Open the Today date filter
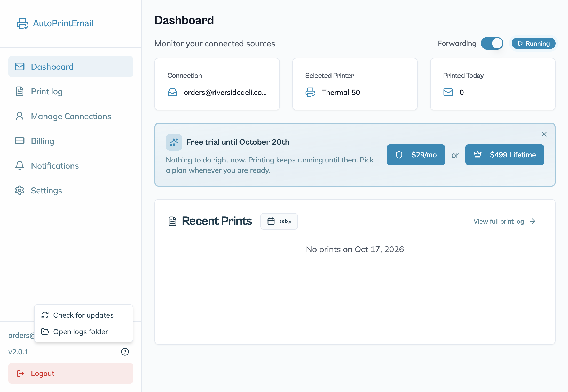Viewport: 568px width, 392px height. (x=279, y=221)
